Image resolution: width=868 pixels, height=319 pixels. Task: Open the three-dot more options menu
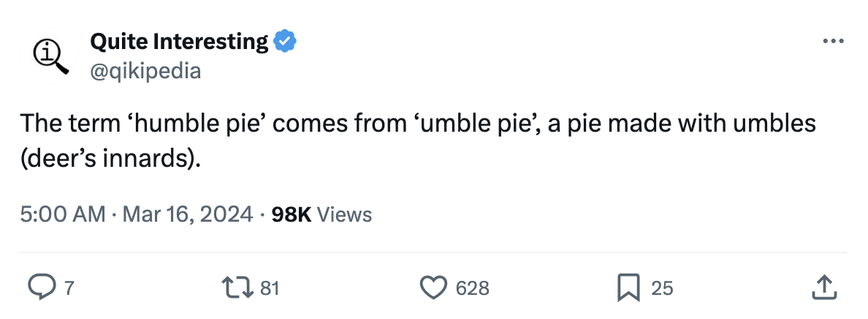[833, 41]
